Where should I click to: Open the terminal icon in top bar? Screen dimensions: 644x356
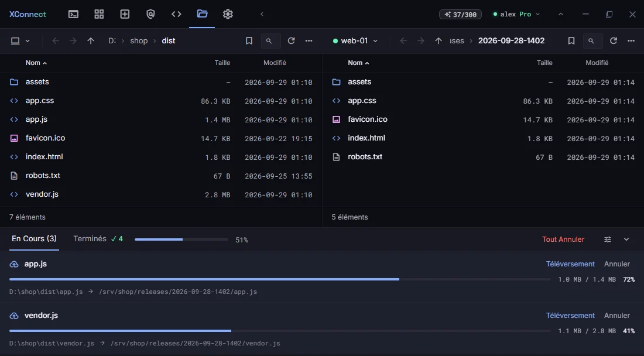click(x=74, y=15)
